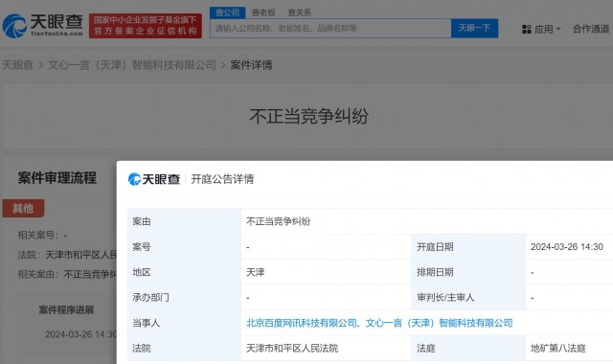Click the 应用 grid icon
The image size is (613, 364).
(527, 30)
